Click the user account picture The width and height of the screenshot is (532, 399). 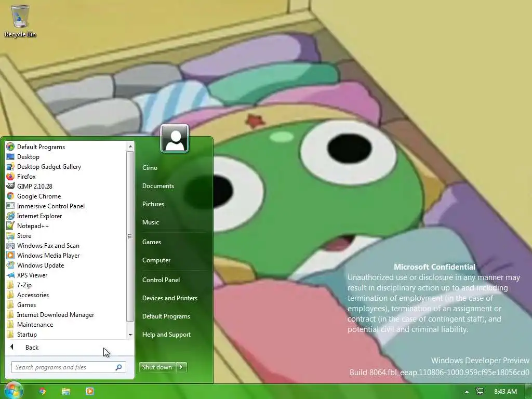[x=175, y=138]
